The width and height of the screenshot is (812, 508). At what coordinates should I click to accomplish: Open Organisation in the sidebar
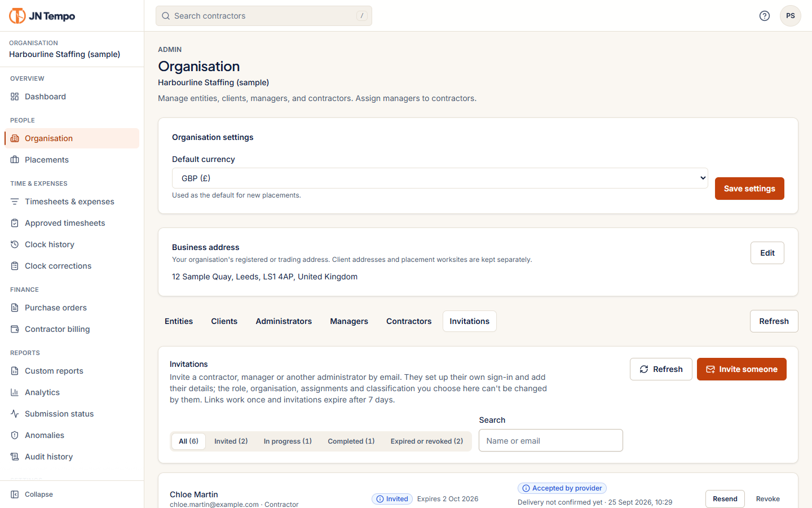[72, 138]
